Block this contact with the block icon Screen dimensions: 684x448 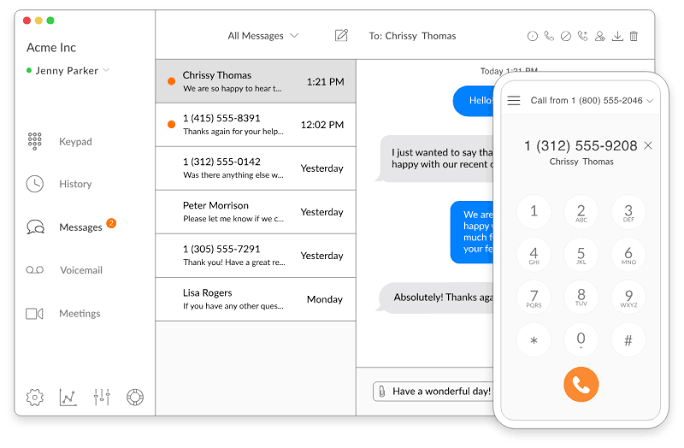(566, 36)
